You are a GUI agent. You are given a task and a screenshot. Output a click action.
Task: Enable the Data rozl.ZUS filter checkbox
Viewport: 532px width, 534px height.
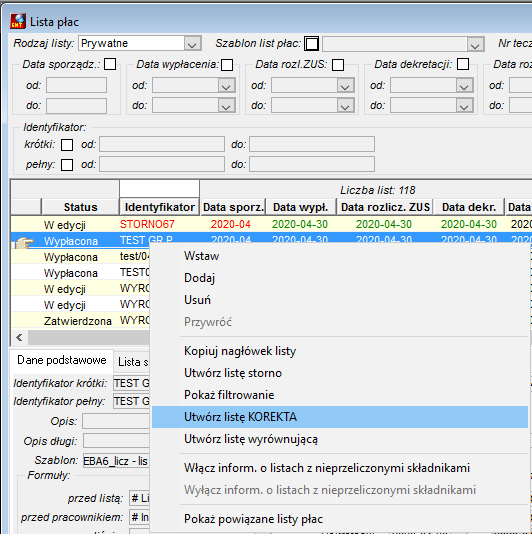[338, 65]
